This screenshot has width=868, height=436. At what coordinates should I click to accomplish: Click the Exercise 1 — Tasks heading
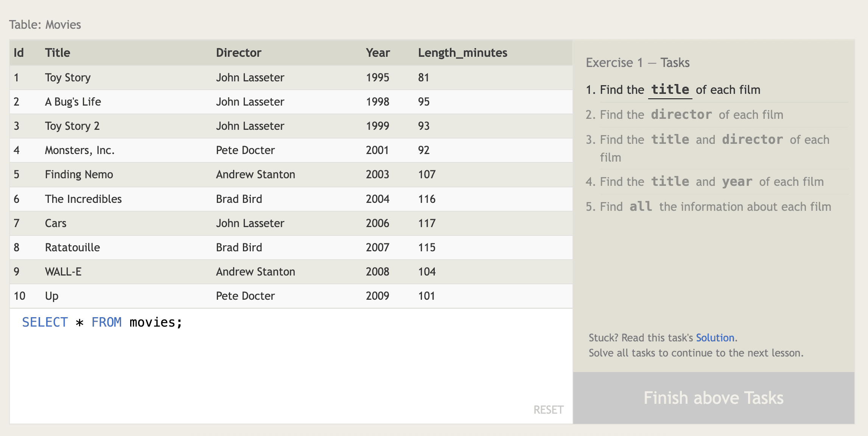pyautogui.click(x=637, y=62)
